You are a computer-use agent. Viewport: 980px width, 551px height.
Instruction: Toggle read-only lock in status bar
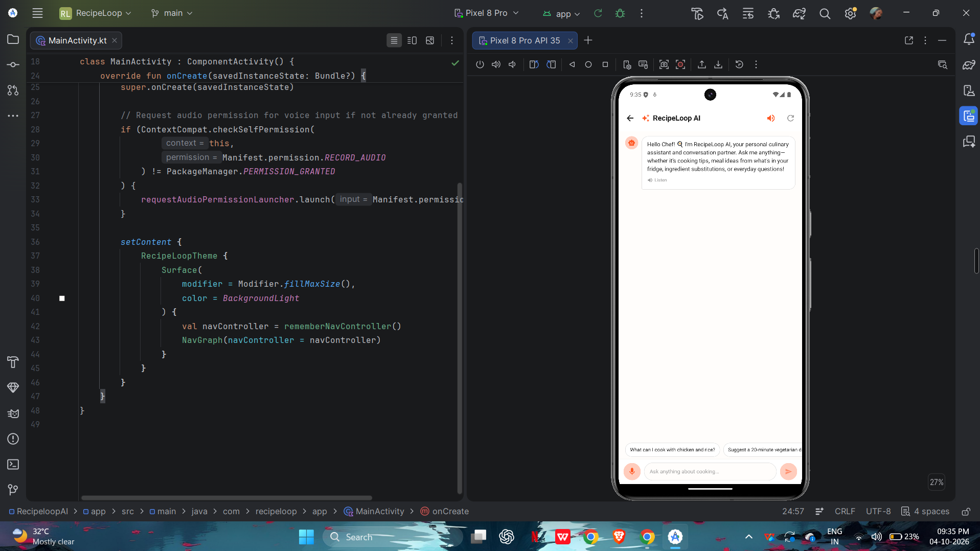tap(966, 512)
